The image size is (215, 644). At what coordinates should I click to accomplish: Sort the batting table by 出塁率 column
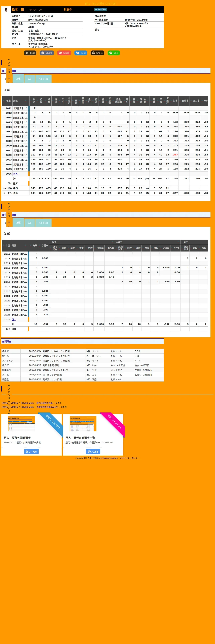[184, 101]
